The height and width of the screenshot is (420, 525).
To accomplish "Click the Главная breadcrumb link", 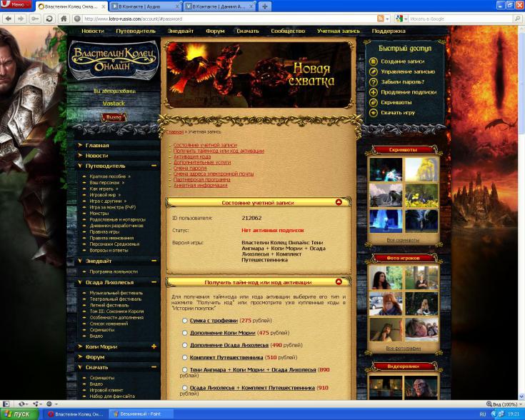I will point(175,132).
